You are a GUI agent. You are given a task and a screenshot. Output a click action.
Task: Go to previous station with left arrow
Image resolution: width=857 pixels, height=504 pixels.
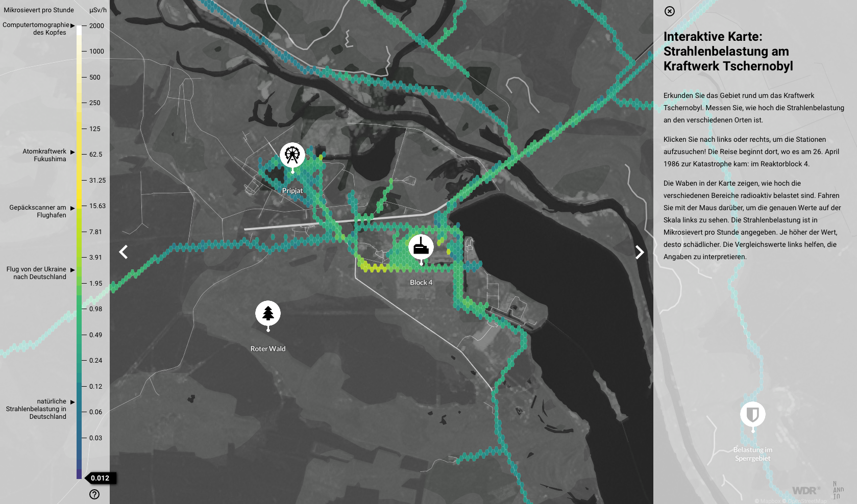[124, 252]
